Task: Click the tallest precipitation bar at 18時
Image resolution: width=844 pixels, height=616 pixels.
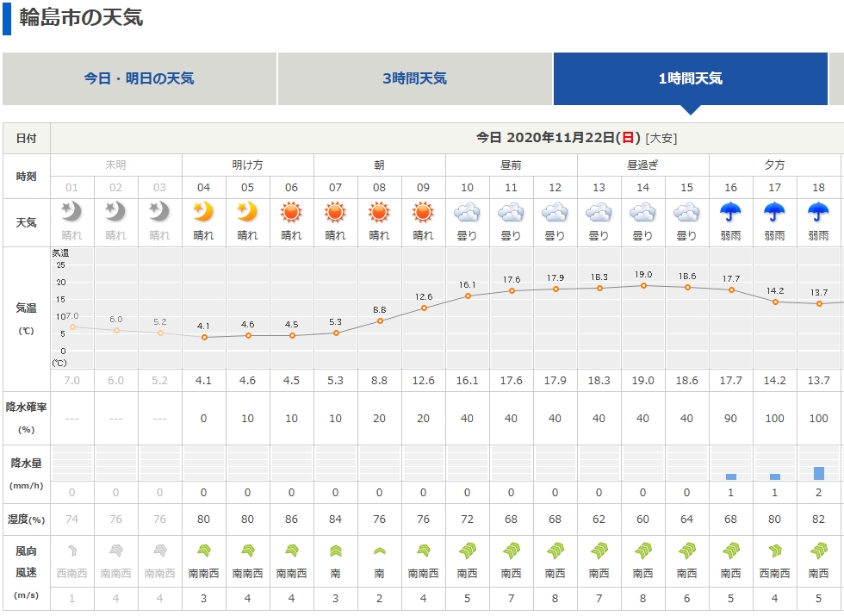Action: click(818, 474)
